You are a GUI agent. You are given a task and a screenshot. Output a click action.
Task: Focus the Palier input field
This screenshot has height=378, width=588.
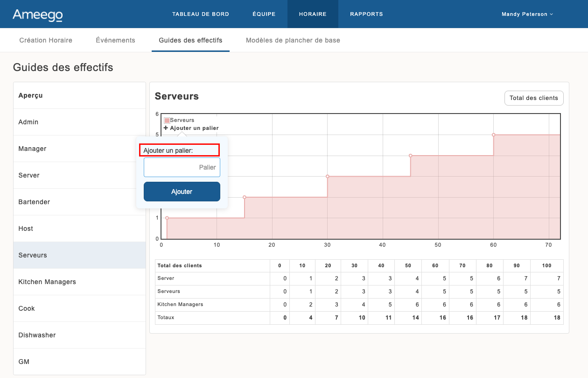tap(182, 167)
